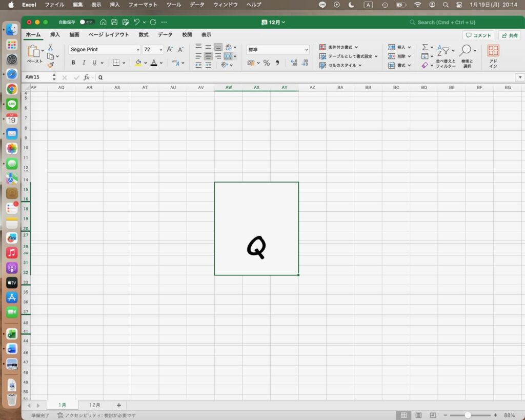This screenshot has width=525, height=420.
Task: Open the add-ins (アドイン) icon
Action: [x=493, y=55]
